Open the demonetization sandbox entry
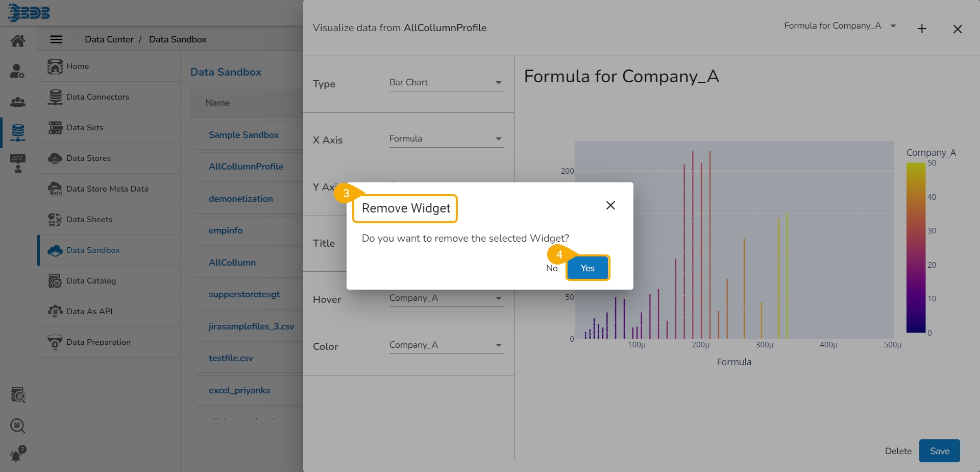 tap(241, 199)
